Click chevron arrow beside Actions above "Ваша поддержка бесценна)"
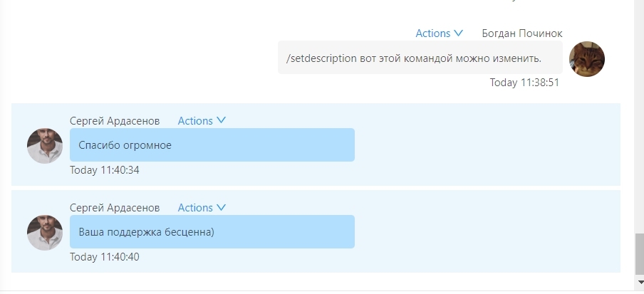Image resolution: width=644 pixels, height=294 pixels. pos(221,208)
